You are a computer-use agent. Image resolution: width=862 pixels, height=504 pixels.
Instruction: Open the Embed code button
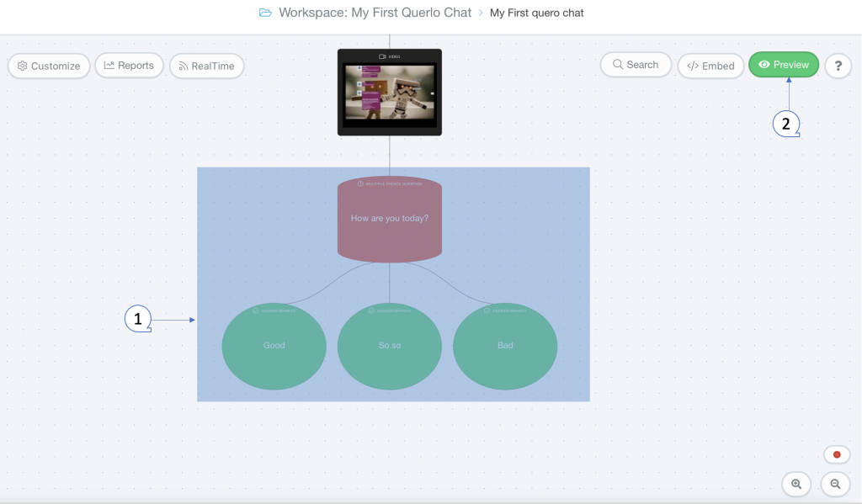tap(710, 66)
